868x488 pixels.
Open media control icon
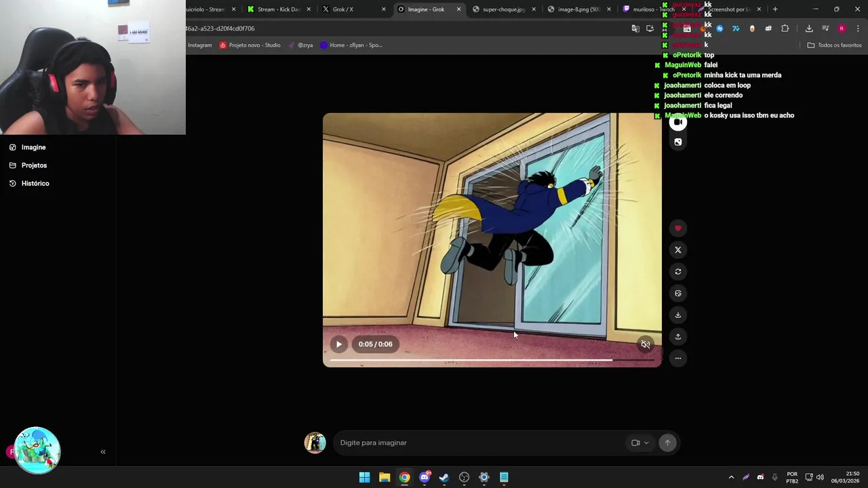(825, 28)
